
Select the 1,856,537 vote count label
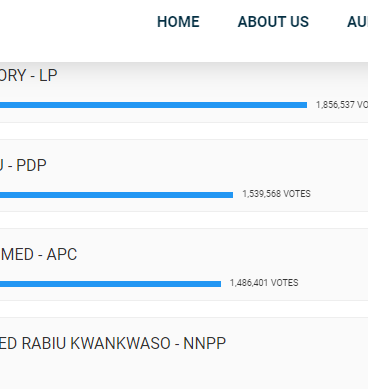click(x=342, y=105)
